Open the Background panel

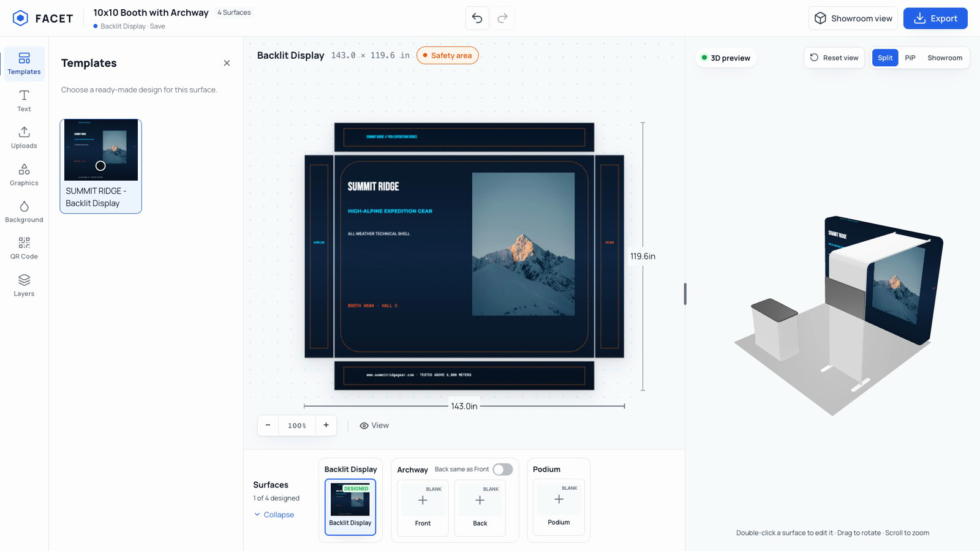24,212
